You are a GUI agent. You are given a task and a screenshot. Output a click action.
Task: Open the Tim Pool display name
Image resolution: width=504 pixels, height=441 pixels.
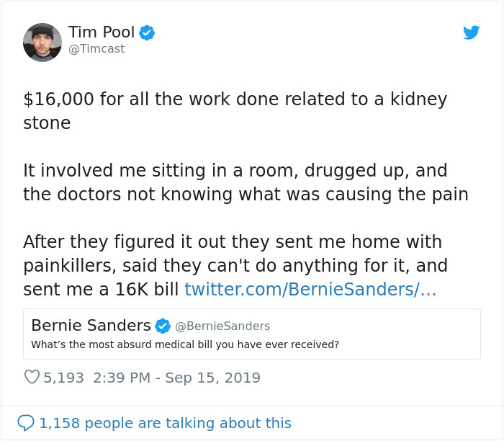102,32
